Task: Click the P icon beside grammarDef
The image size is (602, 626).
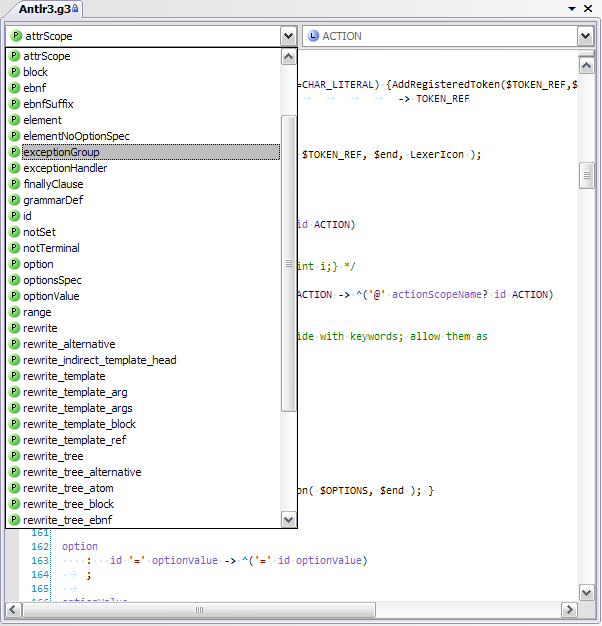Action: [x=14, y=200]
